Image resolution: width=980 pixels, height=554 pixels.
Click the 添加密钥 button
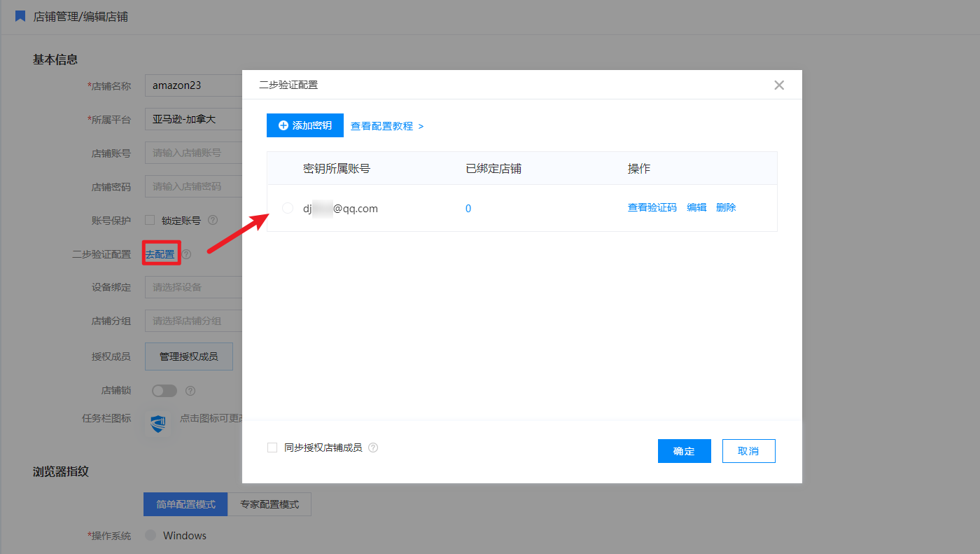(305, 125)
